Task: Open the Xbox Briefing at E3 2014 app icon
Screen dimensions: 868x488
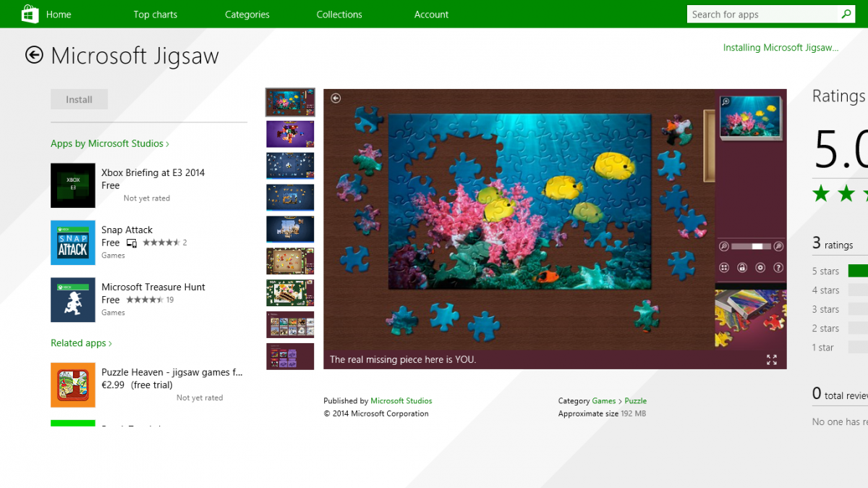Action: 73,185
